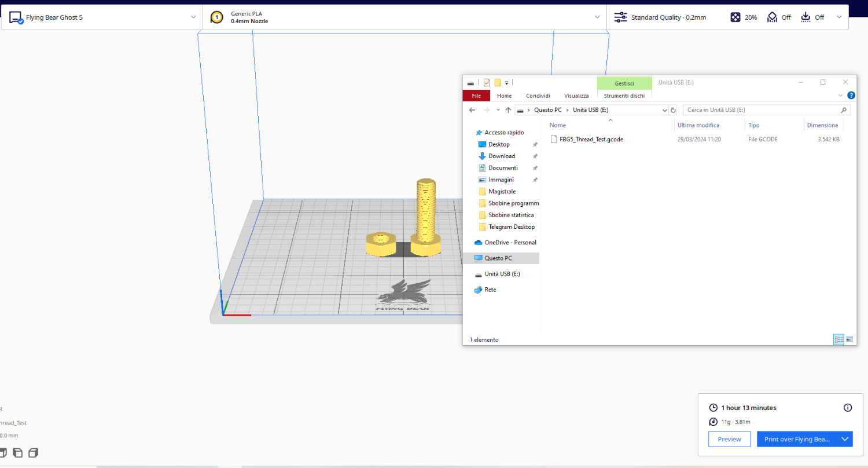Open print settings via the sliders icon
868x468 pixels.
tap(620, 17)
